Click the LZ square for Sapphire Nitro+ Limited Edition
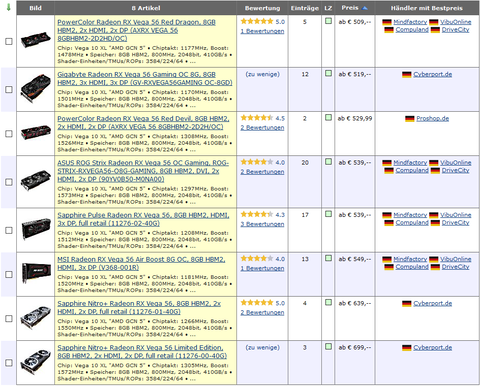Screen dimensions: 480x386 328,347
